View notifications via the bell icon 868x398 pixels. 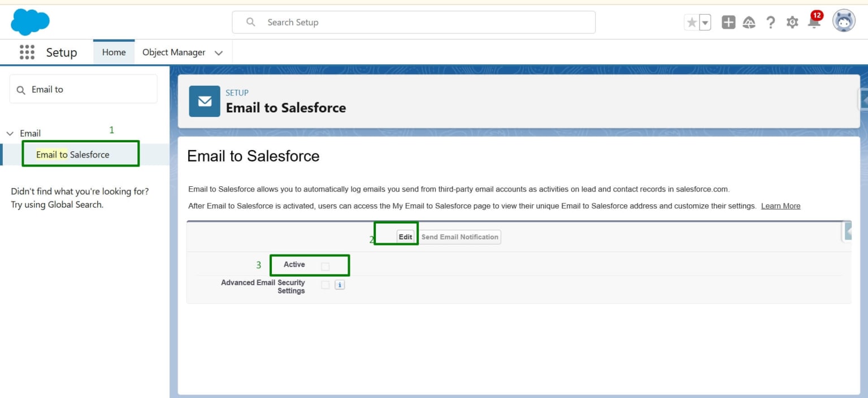(x=814, y=21)
